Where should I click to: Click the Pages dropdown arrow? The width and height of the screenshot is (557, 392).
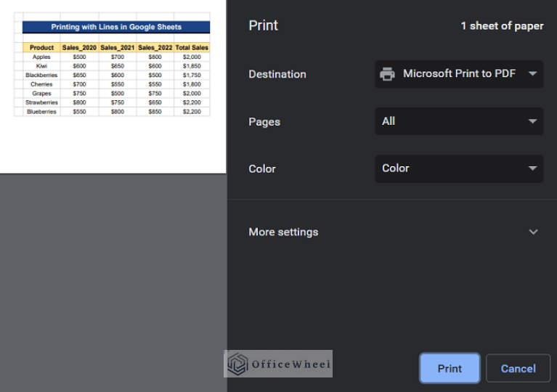[532, 121]
